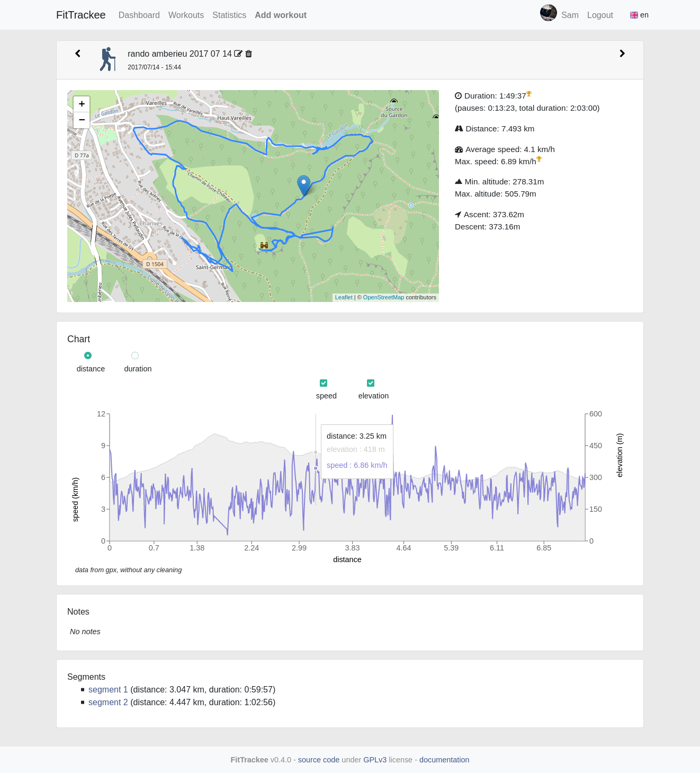This screenshot has height=773, width=700.
Task: Click workout date '2017/07/14 - 15:44'
Action: [x=154, y=67]
